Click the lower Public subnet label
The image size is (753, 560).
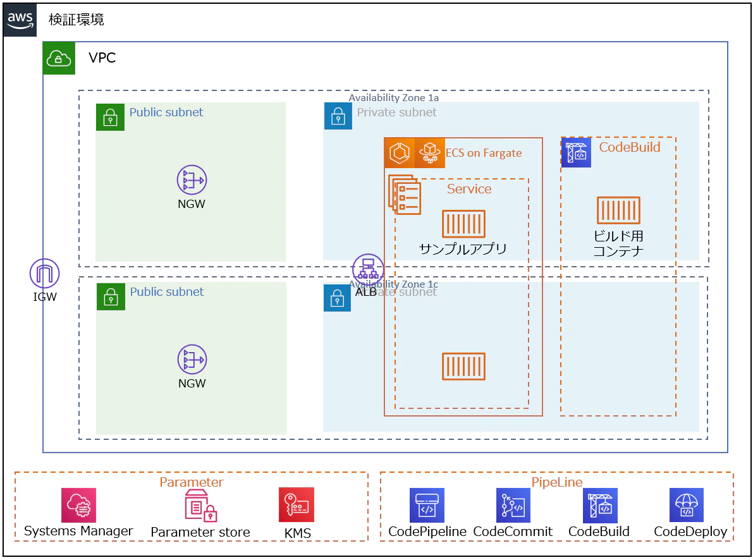[x=167, y=292]
